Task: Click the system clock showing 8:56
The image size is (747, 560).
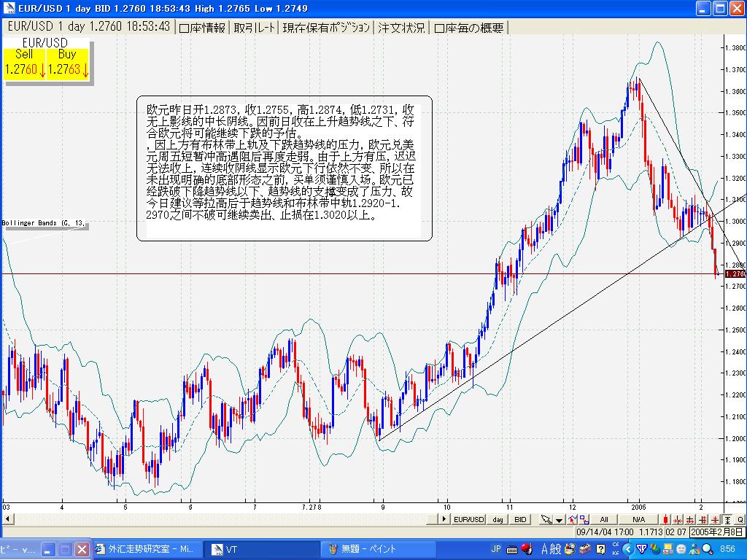Action: [727, 549]
